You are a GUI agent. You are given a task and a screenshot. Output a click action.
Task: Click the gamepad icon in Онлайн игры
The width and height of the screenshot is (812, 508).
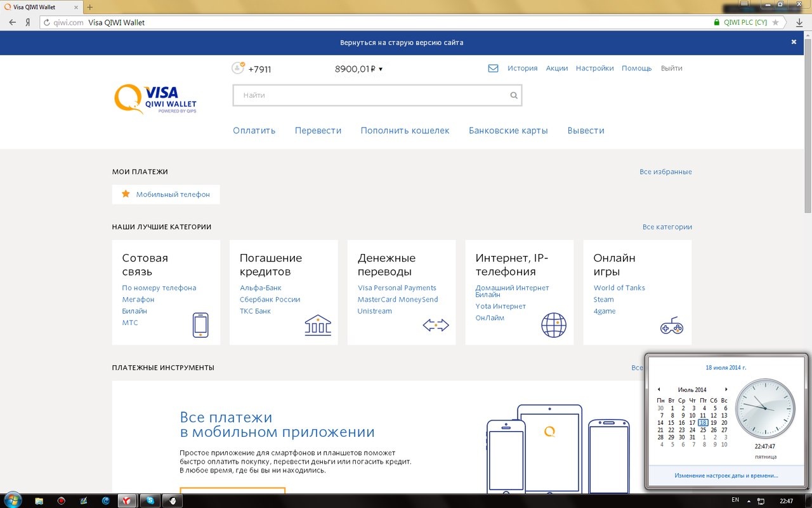[x=671, y=326]
